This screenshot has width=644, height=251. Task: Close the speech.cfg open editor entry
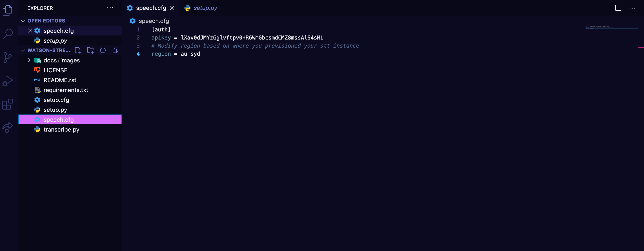point(30,31)
